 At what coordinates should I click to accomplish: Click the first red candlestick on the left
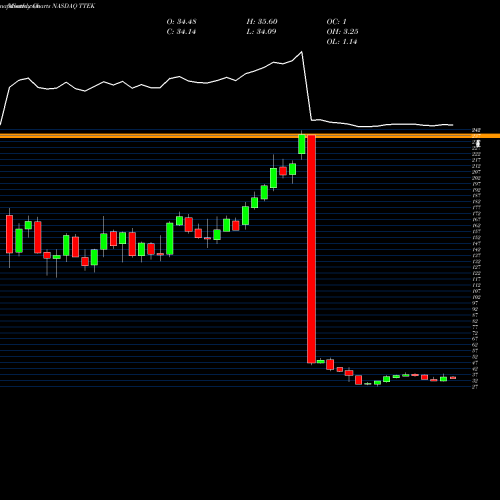(9, 234)
